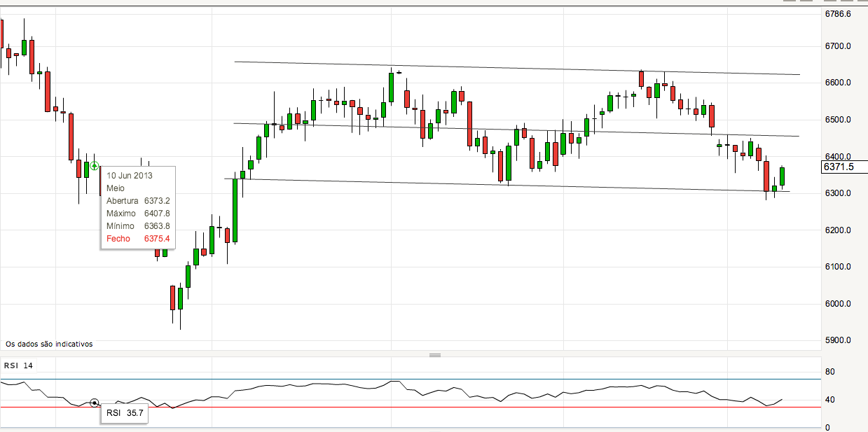Grab the panel divider grip above RSI
Viewport: 868px width, 432px height.
435,355
